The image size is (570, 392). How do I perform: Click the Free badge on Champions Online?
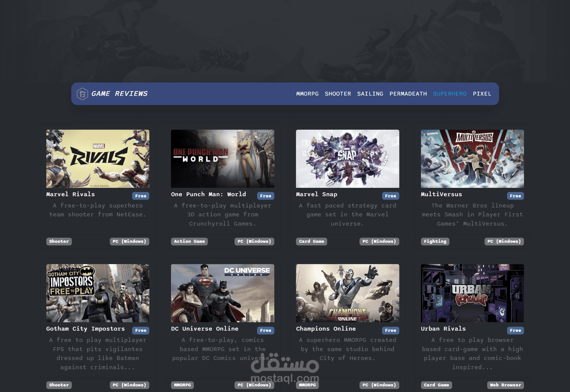391,330
